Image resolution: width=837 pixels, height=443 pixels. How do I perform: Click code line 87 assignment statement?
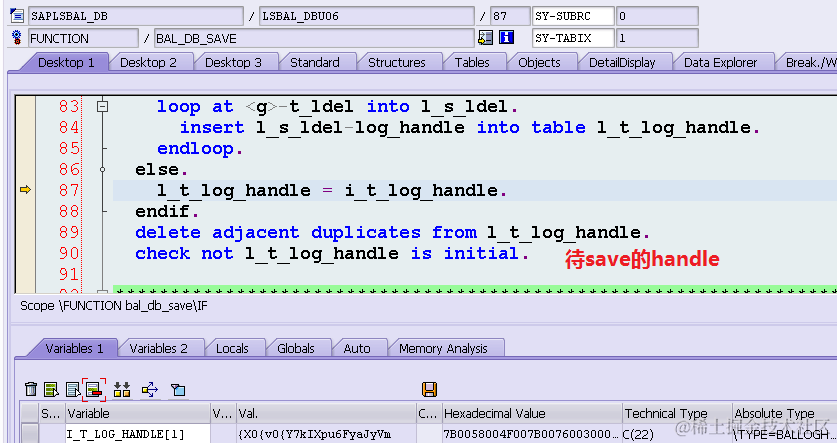(x=331, y=191)
